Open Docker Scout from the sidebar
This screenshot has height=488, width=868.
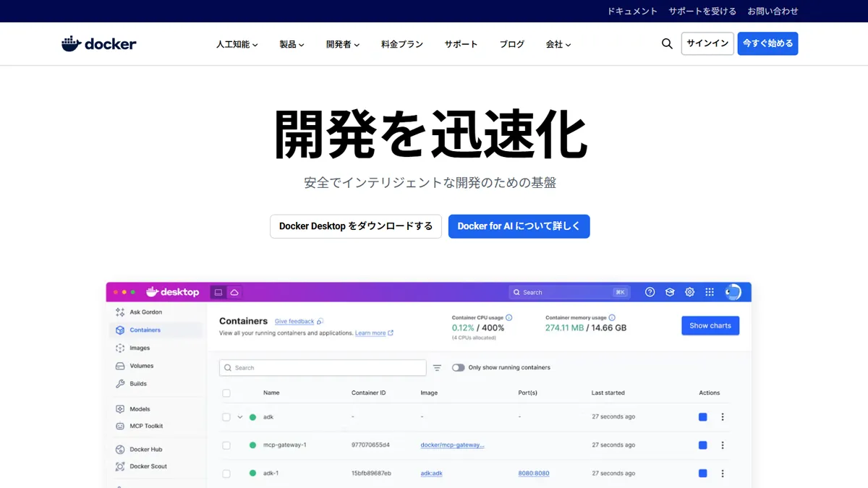[x=148, y=466]
